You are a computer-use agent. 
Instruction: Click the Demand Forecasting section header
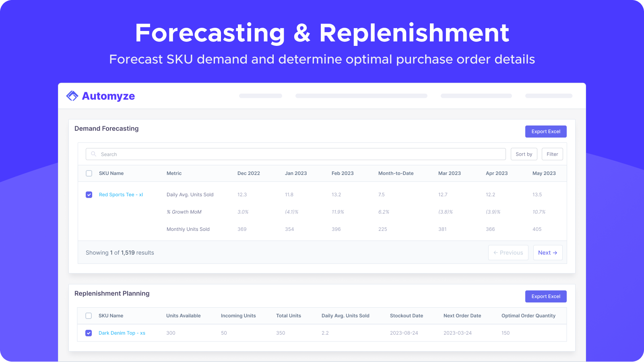click(x=106, y=128)
